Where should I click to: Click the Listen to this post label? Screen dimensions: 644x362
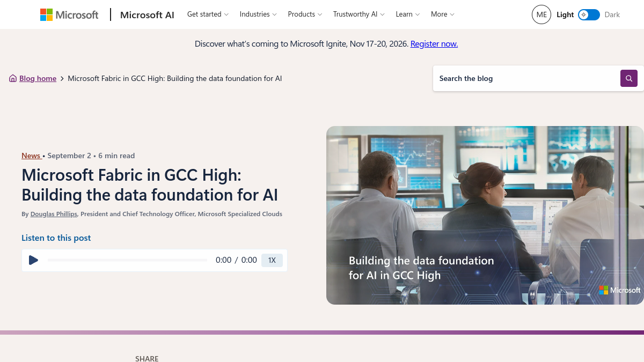pyautogui.click(x=56, y=238)
